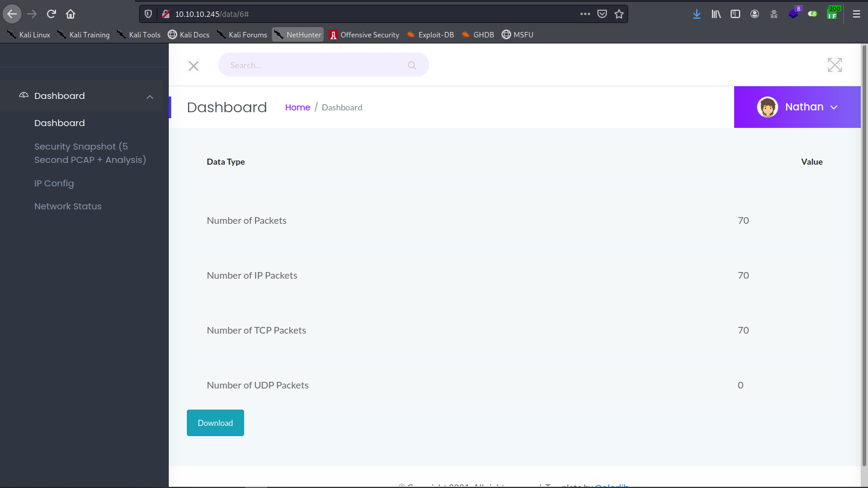Open the Firefox account icon
Screen dimensions: 868x488
(x=755, y=13)
